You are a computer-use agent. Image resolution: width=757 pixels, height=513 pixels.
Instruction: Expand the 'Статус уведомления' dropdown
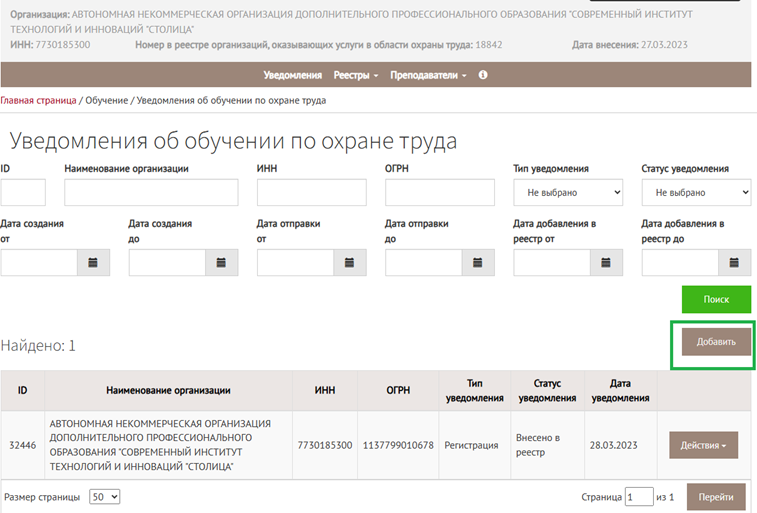pyautogui.click(x=695, y=192)
